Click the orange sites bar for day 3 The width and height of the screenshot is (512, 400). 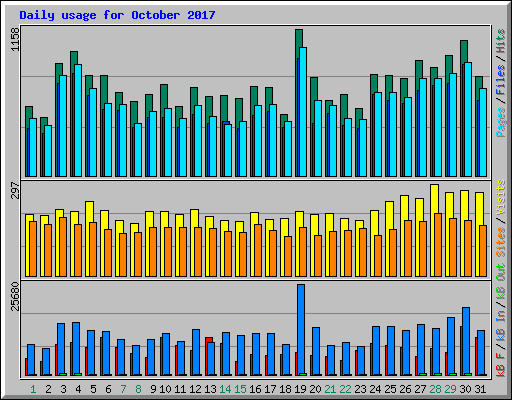click(x=63, y=247)
